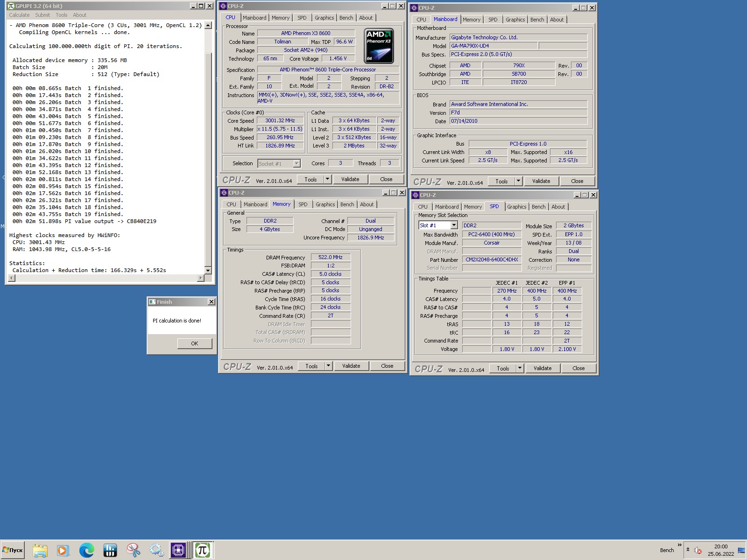Open Tools dropdown arrow in Memory window
The height and width of the screenshot is (560, 747).
(329, 366)
